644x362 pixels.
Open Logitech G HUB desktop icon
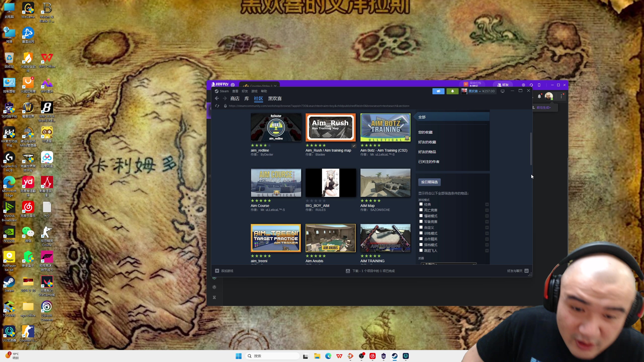point(9,162)
